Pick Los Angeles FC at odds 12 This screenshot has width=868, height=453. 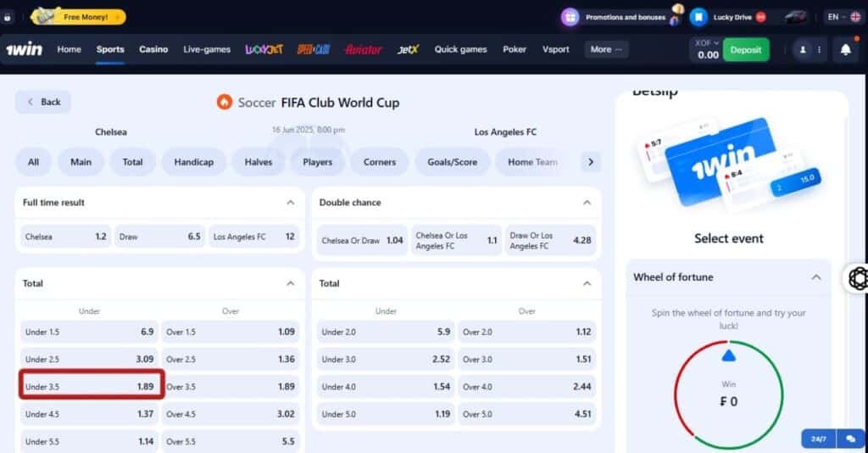[254, 237]
